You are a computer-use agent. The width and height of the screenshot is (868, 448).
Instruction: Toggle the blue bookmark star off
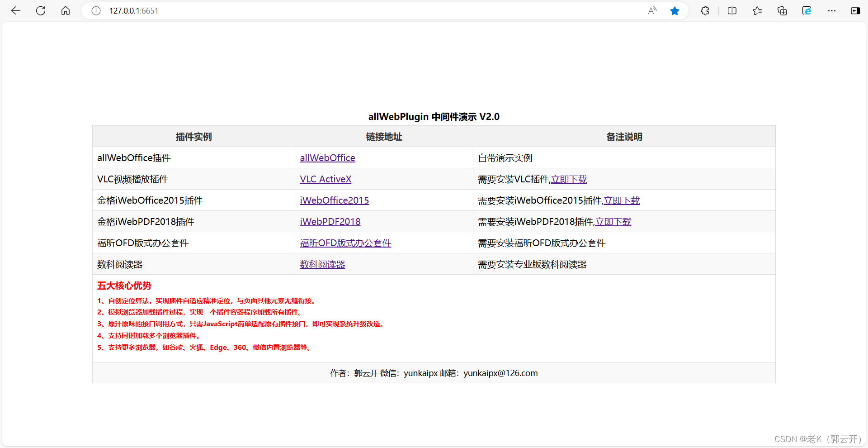(x=675, y=10)
